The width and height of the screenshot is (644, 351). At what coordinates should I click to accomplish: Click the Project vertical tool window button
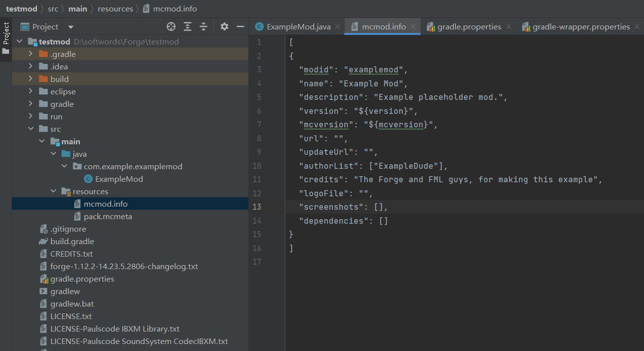pos(6,34)
